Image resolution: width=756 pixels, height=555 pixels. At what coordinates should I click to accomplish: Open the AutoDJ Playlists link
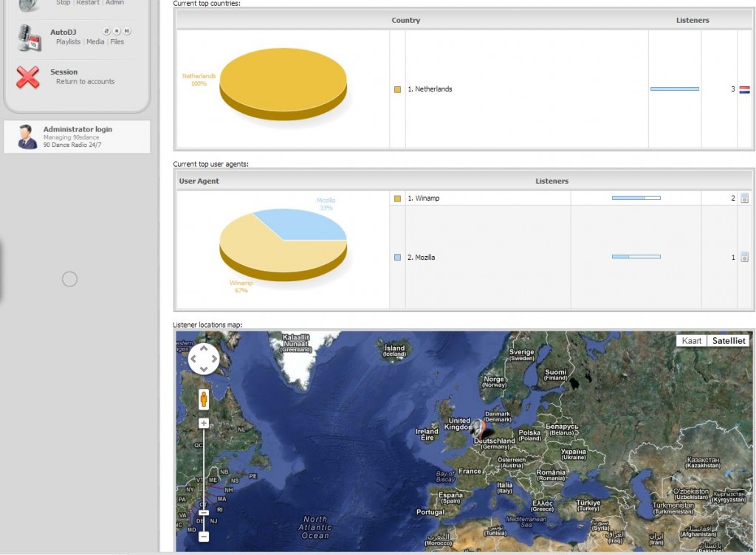pos(68,42)
